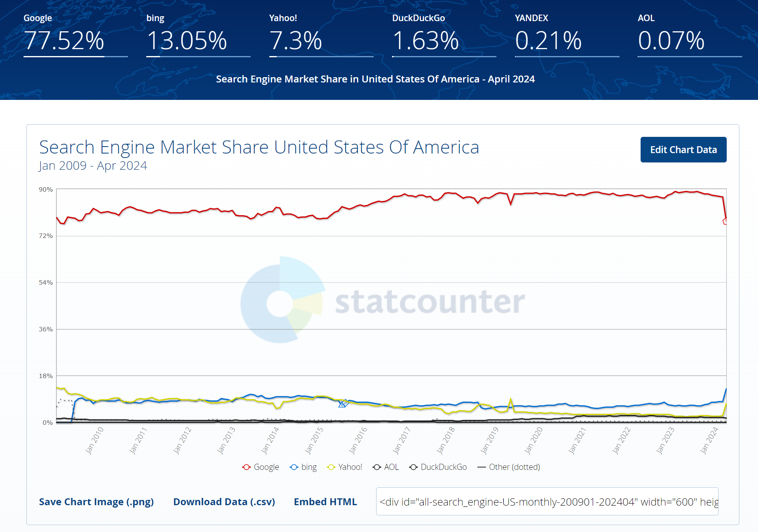Click the bing legend marker icon
The image size is (758, 532).
(x=294, y=467)
